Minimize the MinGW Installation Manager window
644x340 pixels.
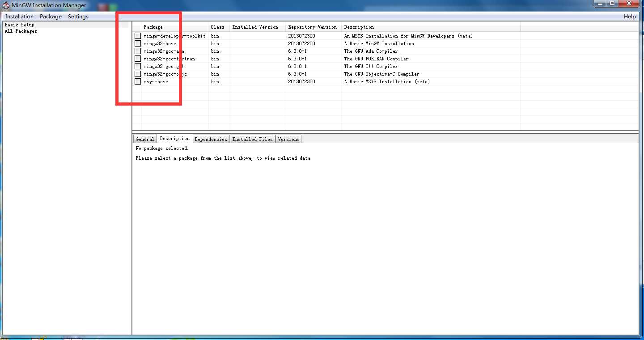coord(600,4)
